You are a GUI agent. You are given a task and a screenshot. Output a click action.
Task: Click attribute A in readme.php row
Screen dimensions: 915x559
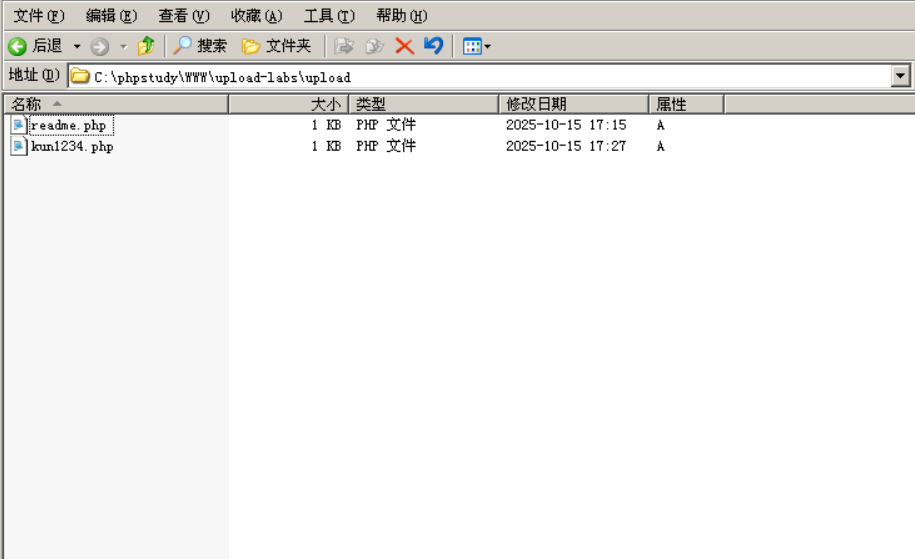pos(661,125)
